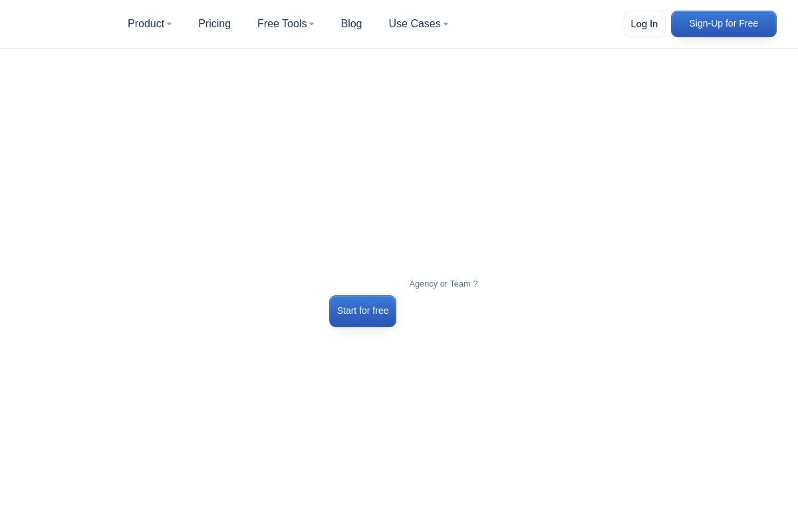The height and width of the screenshot is (532, 798).
Task: Log in using the header button
Action: point(644,24)
